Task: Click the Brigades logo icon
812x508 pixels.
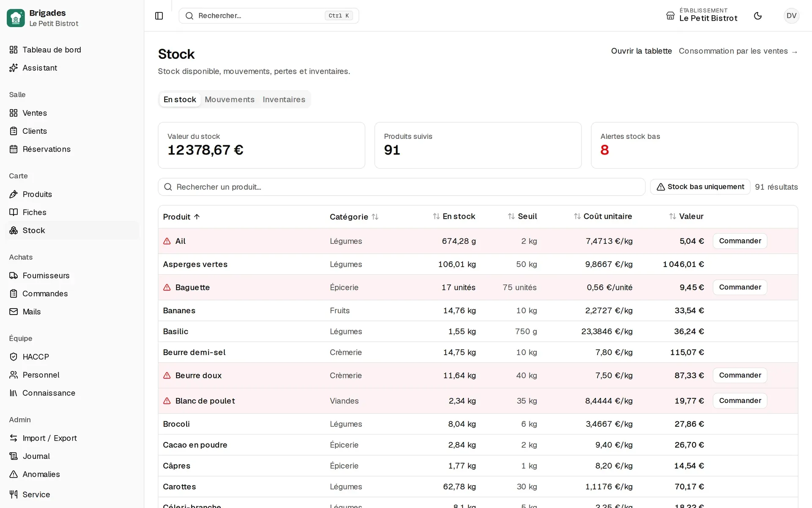Action: click(16, 18)
